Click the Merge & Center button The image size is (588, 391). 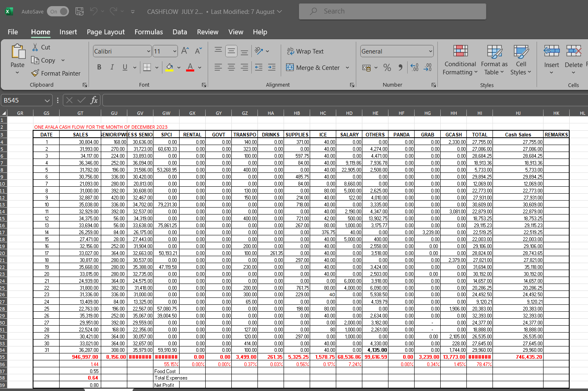(313, 67)
